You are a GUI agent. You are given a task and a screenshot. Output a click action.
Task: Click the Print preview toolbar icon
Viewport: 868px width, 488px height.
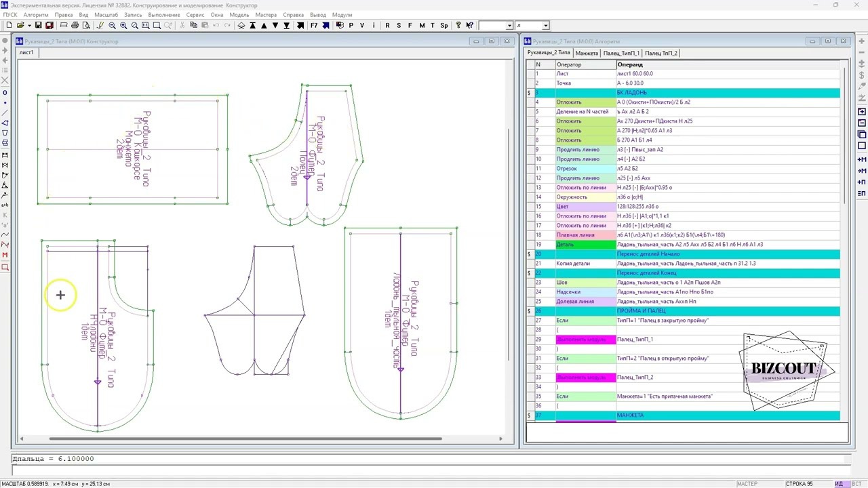[x=86, y=26]
